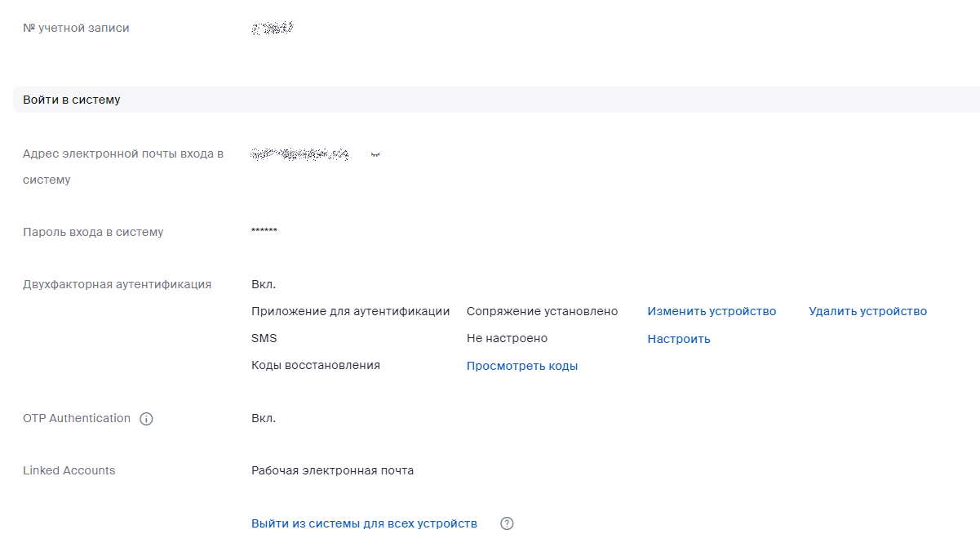Image resolution: width=980 pixels, height=552 pixels.
Task: Toggle the eye icon beside the login email
Action: (x=375, y=154)
